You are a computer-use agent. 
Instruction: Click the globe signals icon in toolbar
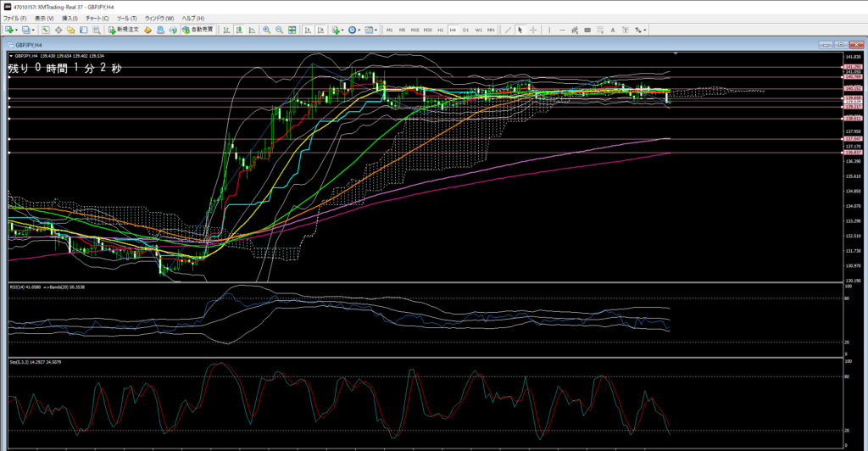[x=173, y=30]
